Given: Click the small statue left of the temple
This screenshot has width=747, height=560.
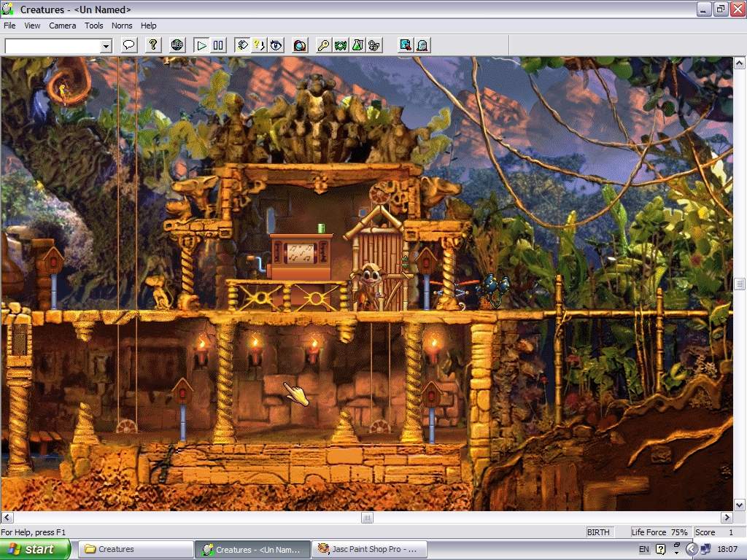Looking at the screenshot, I should click(x=160, y=292).
